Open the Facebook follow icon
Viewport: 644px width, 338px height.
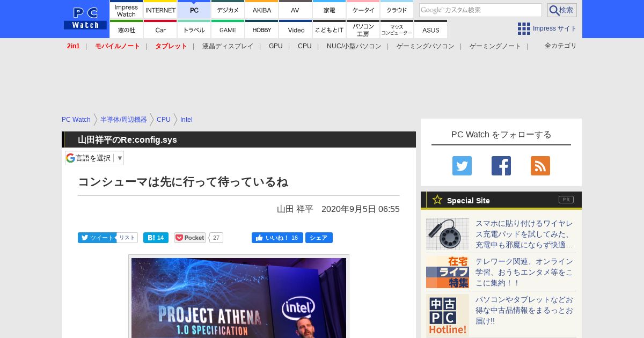pos(501,166)
